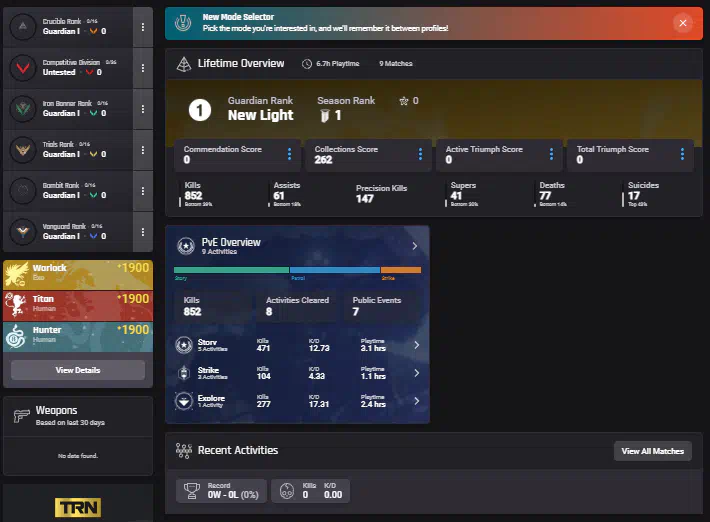Expand the Explore row chevron
Viewport: 710px width, 522px height.
[x=417, y=401]
